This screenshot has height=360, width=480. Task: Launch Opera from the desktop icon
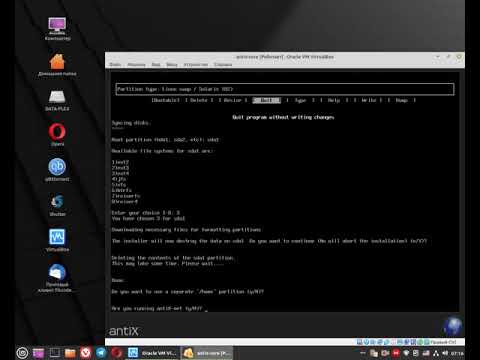point(57,134)
